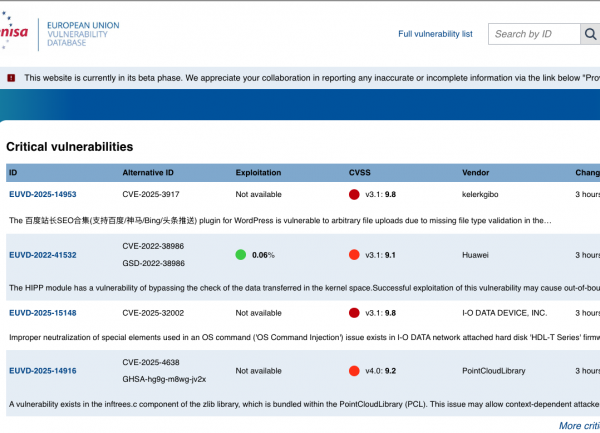This screenshot has height=433, width=600.
Task: Click the v4.0: 9.2 CVSS score
Action: (380, 371)
